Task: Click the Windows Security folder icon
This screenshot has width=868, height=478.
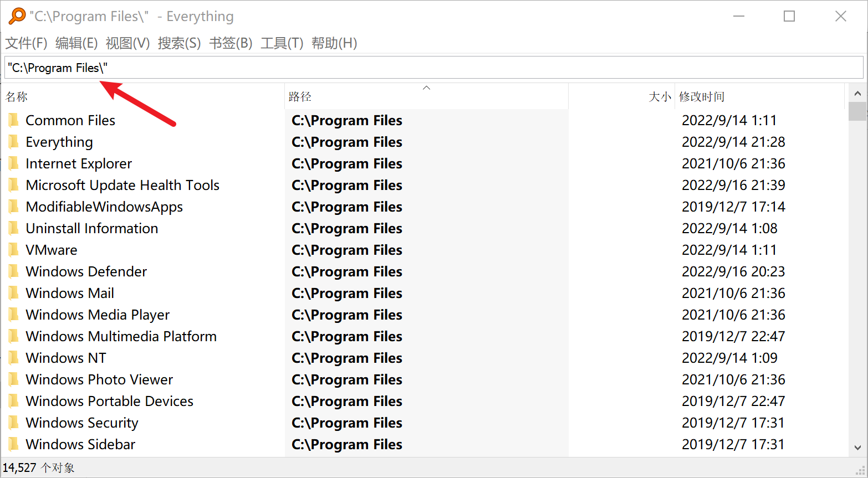Action: pyautogui.click(x=14, y=423)
